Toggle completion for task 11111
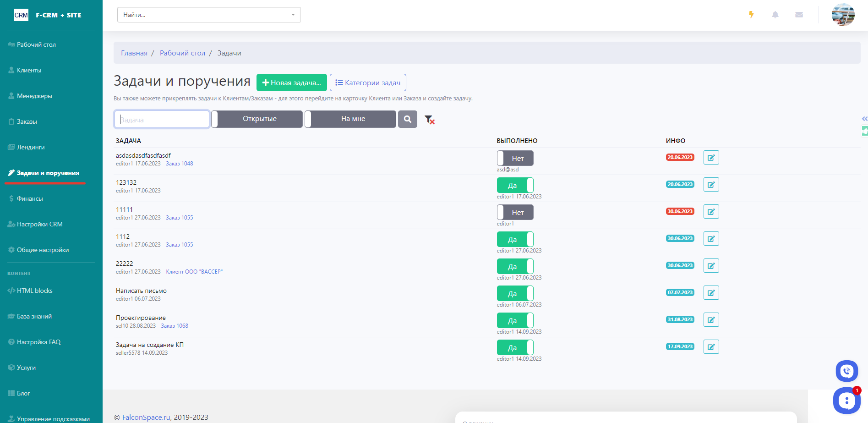This screenshot has width=868, height=423. 515,212
